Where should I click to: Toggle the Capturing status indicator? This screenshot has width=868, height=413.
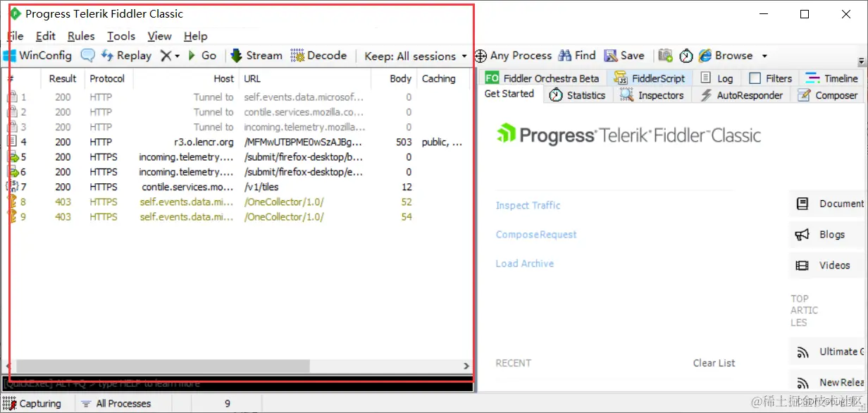32,404
